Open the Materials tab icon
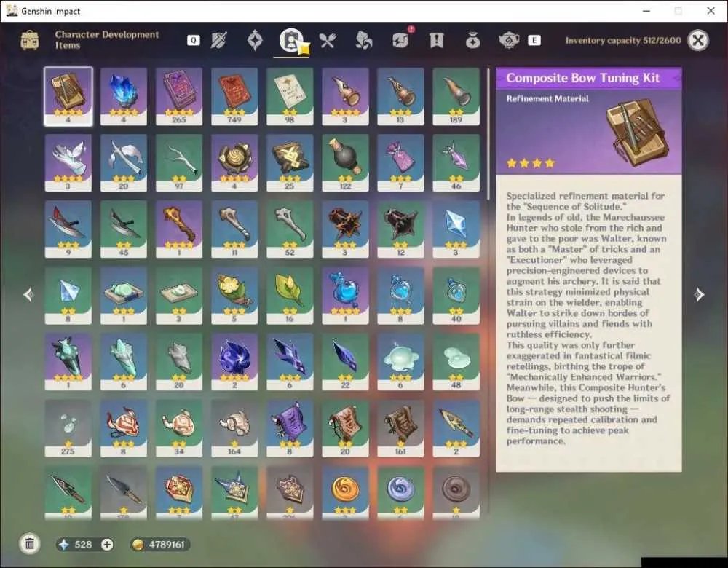Image resolution: width=728 pixels, height=568 pixels. (363, 41)
